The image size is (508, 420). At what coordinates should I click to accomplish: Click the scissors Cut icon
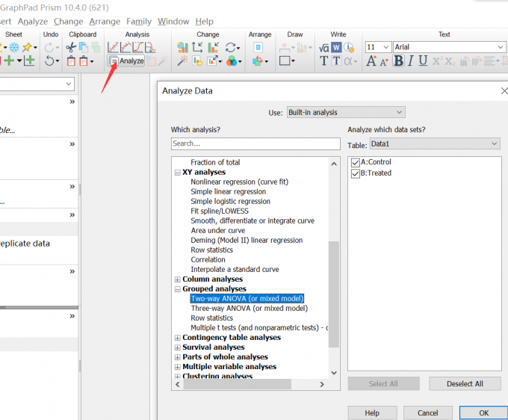point(71,47)
